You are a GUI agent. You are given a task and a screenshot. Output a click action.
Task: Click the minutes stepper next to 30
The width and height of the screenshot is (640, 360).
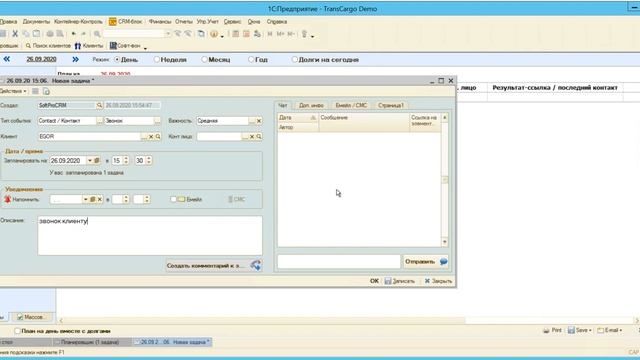[149, 160]
